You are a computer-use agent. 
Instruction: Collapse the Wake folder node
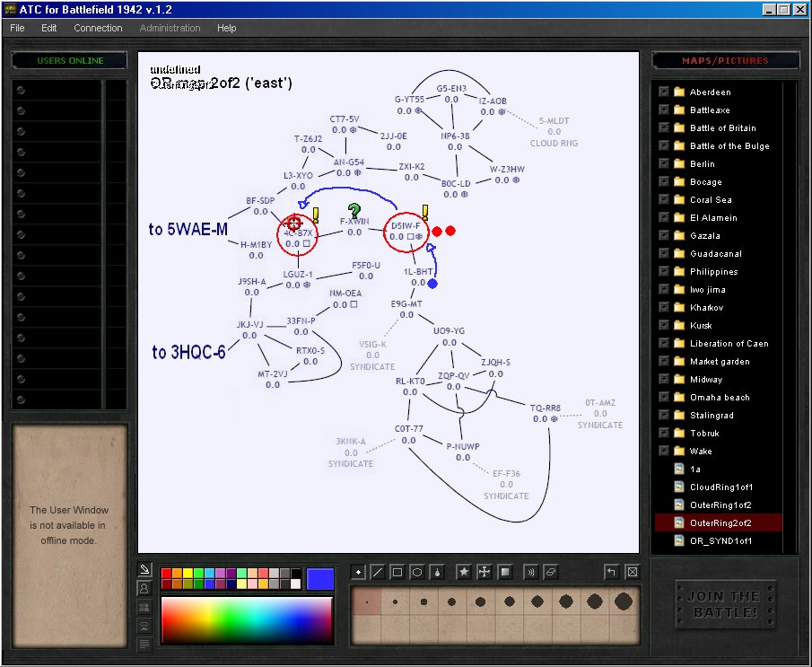(664, 451)
